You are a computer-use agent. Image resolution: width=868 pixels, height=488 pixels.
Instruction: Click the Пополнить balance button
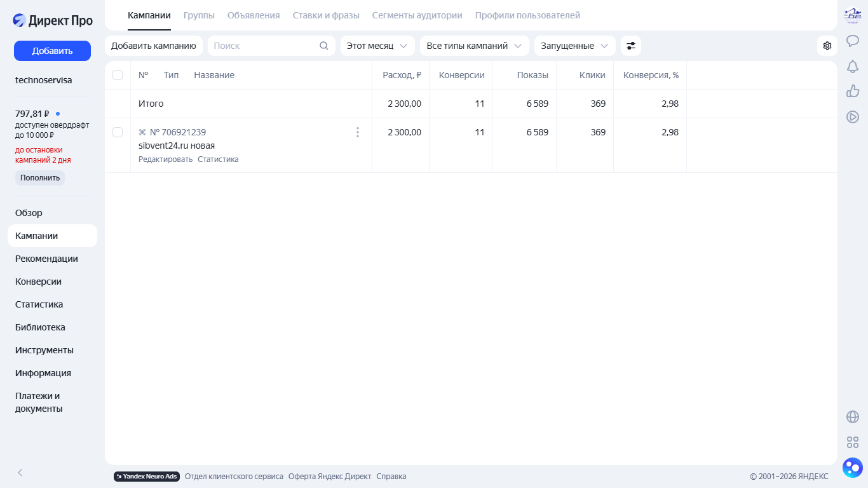coord(40,178)
